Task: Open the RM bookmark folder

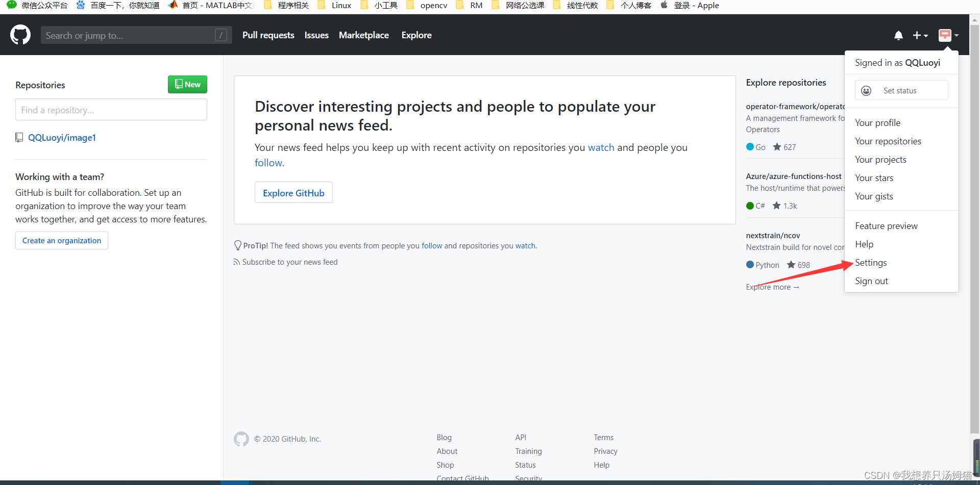Action: 469,6
